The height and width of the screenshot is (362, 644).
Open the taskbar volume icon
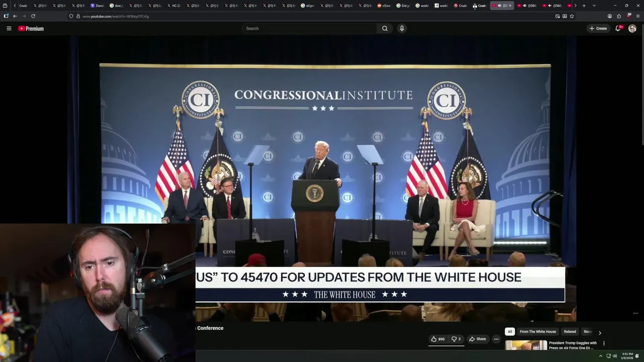click(614, 356)
